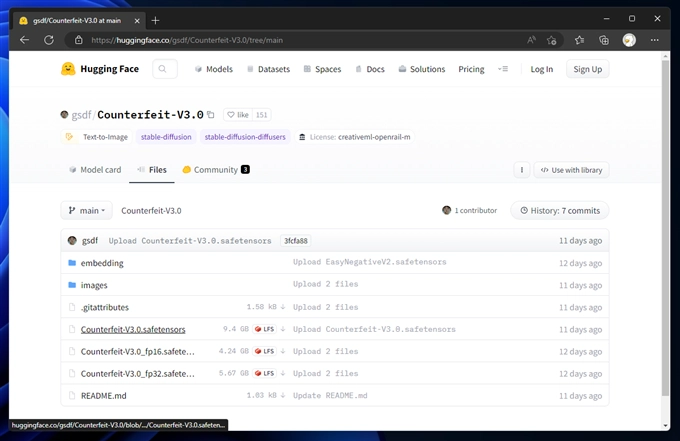Open the Spaces nav item
The width and height of the screenshot is (680, 441).
point(322,69)
